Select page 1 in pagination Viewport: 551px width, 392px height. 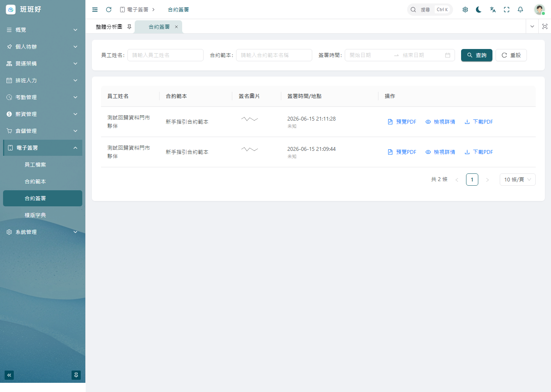(x=472, y=180)
